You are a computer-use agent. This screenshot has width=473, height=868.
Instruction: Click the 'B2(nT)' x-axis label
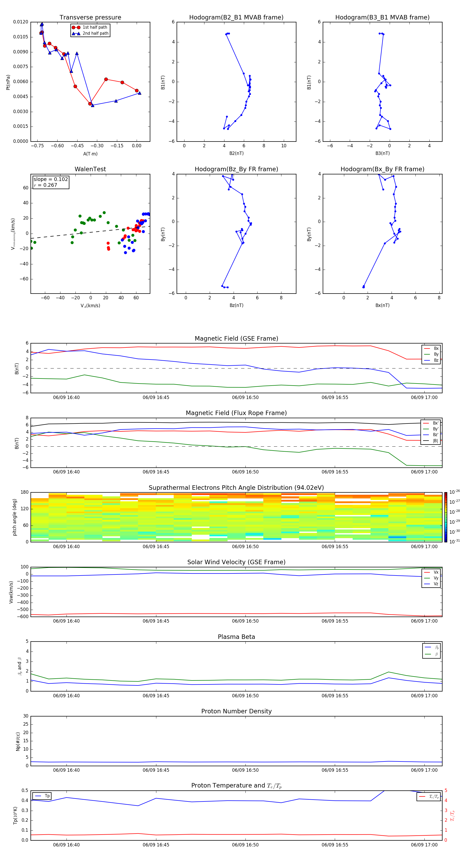pyautogui.click(x=236, y=153)
